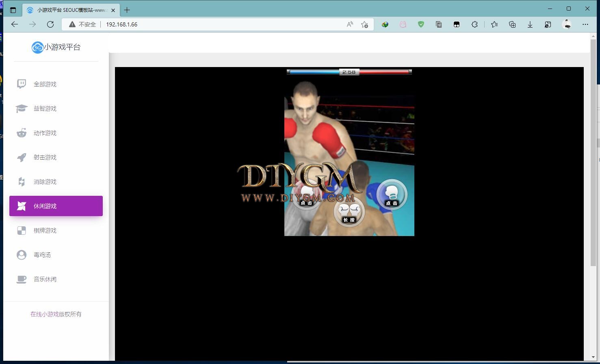This screenshot has height=364, width=600.
Task: Open the tab actions menu icon
Action: pyautogui.click(x=13, y=10)
